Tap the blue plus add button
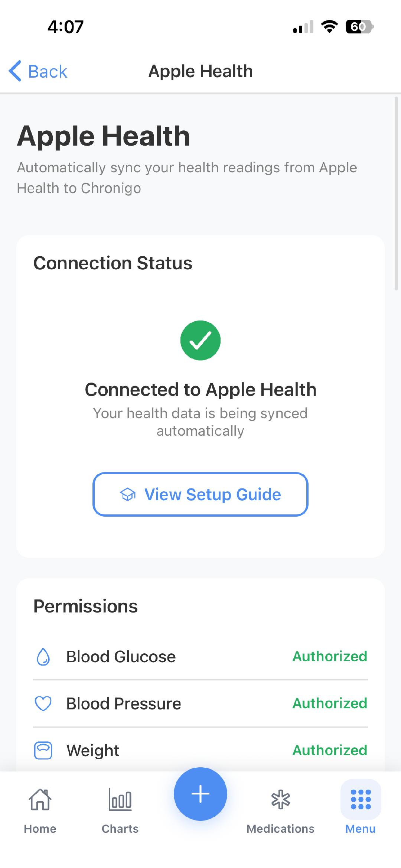The width and height of the screenshot is (401, 868). (x=200, y=794)
